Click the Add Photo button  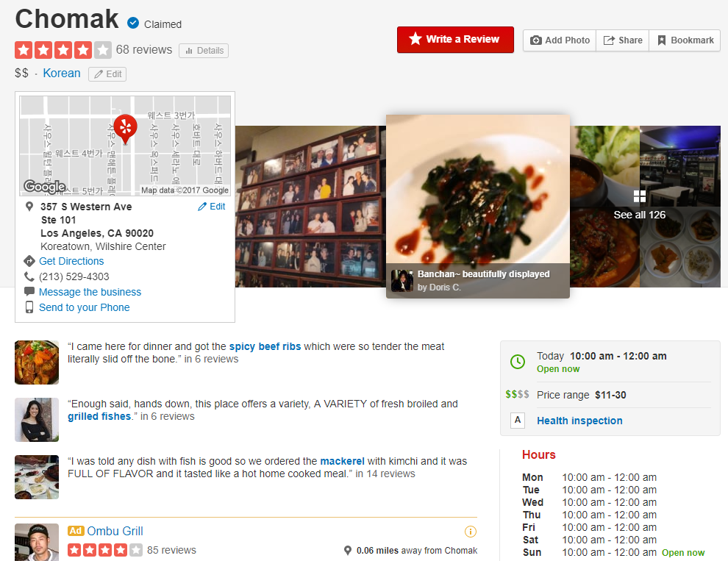coord(560,40)
